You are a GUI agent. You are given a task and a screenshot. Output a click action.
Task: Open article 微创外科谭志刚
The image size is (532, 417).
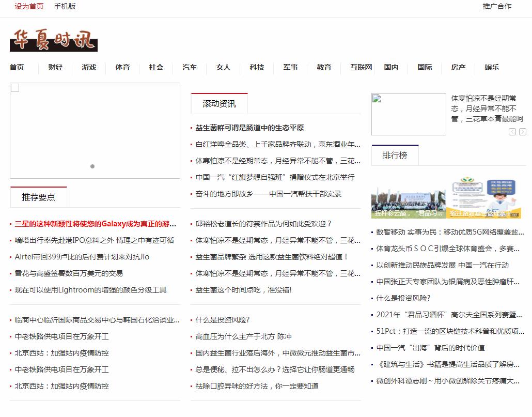[x=448, y=381]
